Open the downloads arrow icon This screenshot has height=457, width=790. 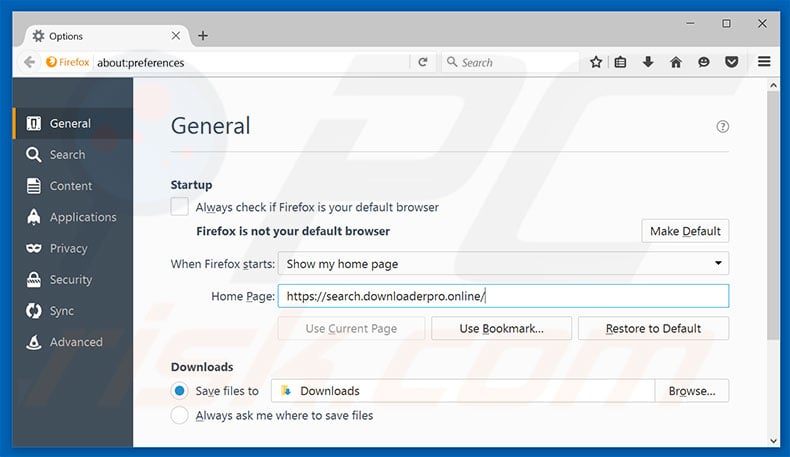pyautogui.click(x=648, y=62)
